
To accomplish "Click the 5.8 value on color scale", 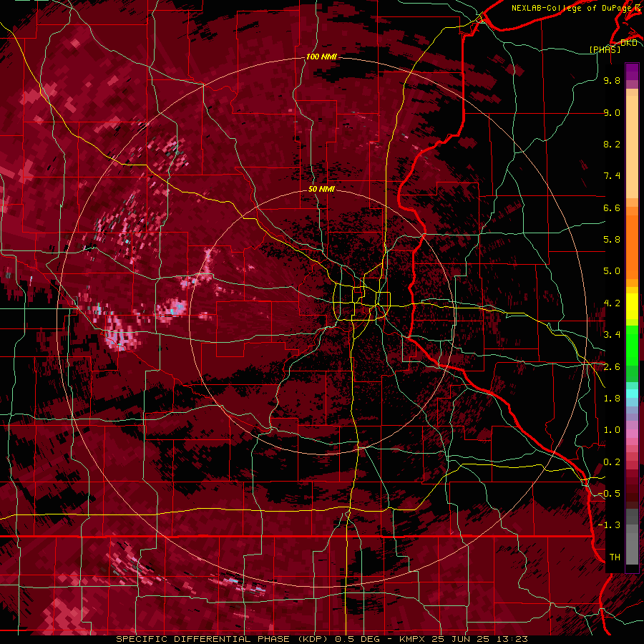I will tap(612, 240).
